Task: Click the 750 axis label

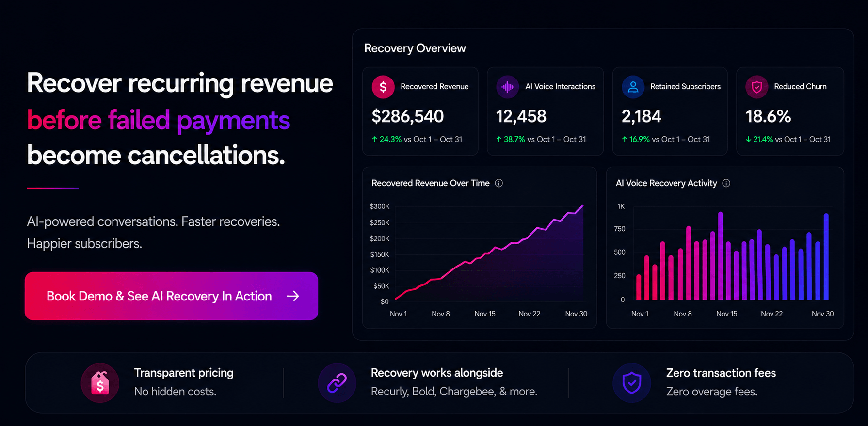Action: click(x=620, y=229)
